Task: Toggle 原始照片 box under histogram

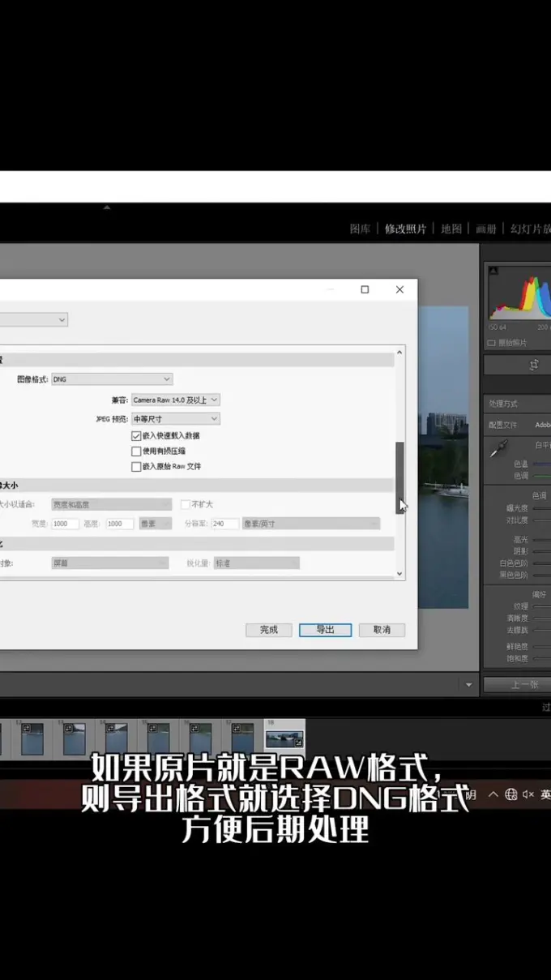Action: click(492, 343)
